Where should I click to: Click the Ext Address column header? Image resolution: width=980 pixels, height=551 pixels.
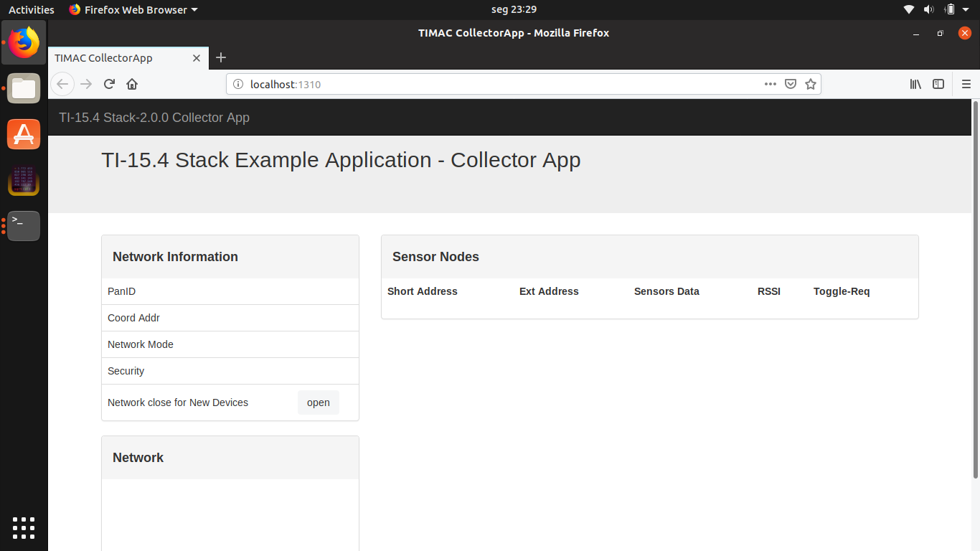click(549, 291)
